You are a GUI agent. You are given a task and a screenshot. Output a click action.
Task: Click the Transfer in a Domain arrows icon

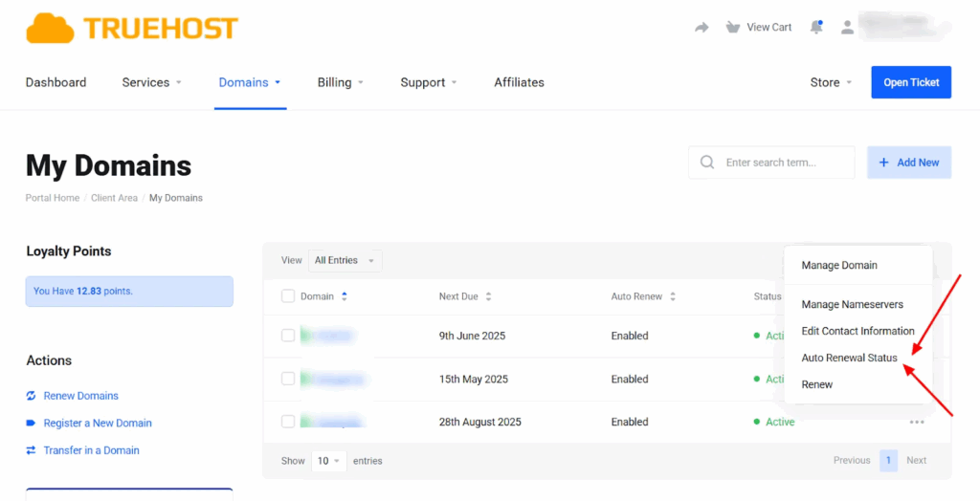click(x=32, y=449)
